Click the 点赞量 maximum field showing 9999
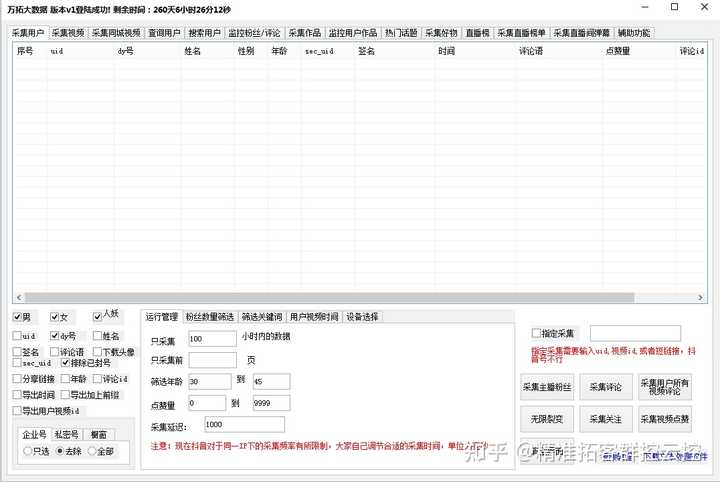The image size is (720, 482). pos(271,403)
